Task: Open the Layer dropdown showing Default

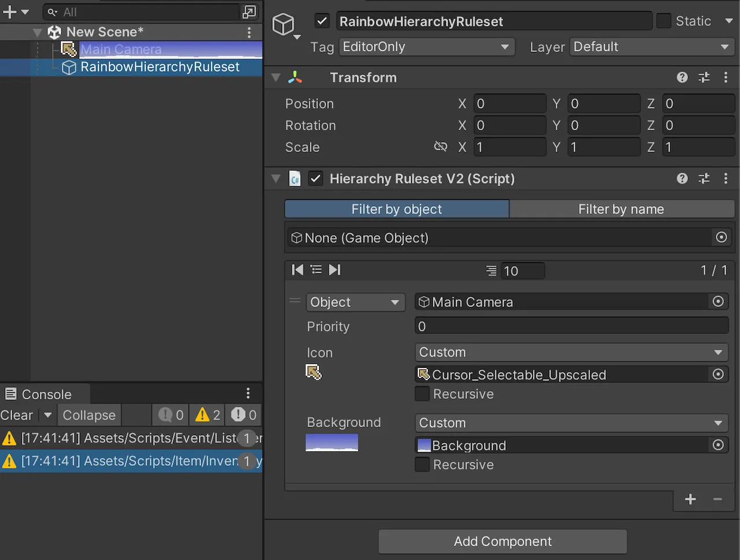Action: pyautogui.click(x=652, y=47)
